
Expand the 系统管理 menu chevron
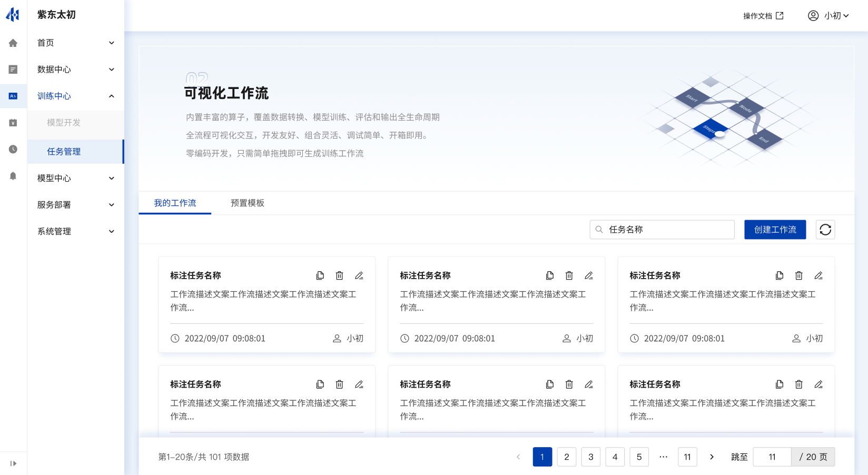pyautogui.click(x=112, y=231)
